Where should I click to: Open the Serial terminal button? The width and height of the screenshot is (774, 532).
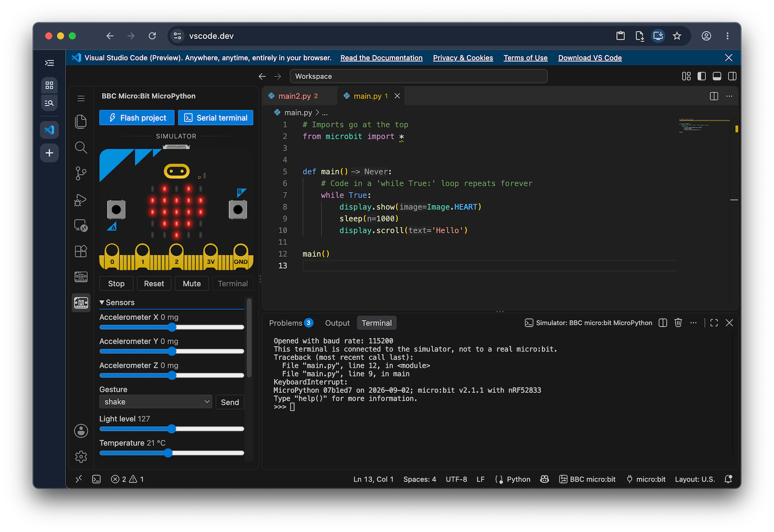click(x=216, y=118)
